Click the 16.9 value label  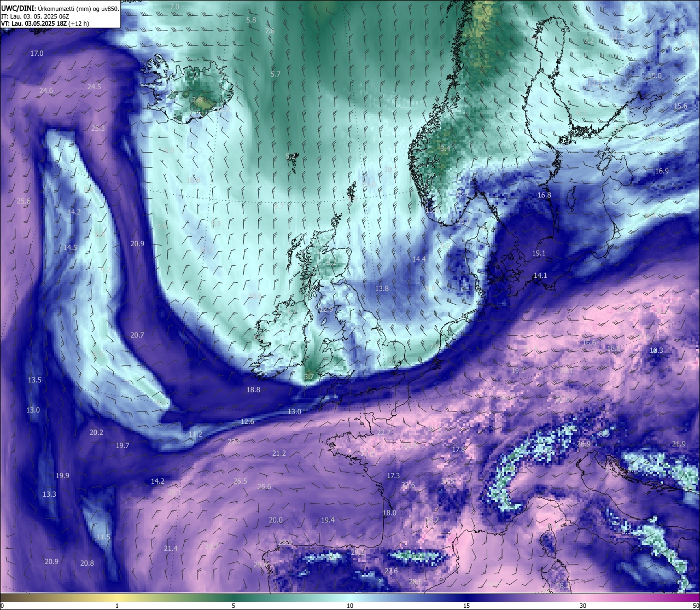[662, 171]
